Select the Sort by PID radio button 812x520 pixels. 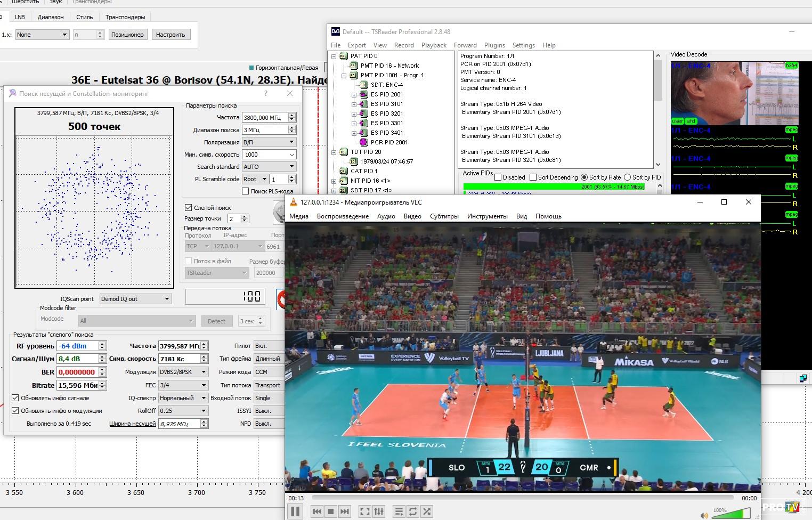(x=627, y=177)
